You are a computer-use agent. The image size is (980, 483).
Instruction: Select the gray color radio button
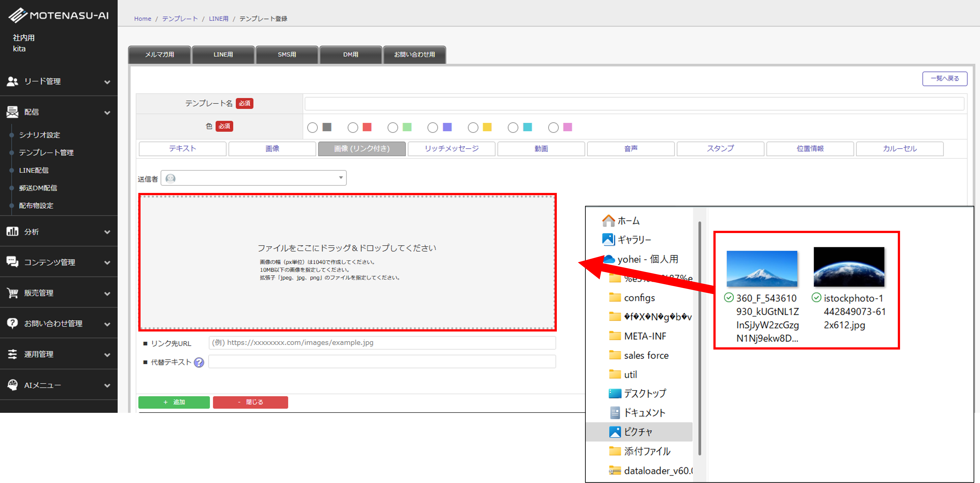coord(312,127)
